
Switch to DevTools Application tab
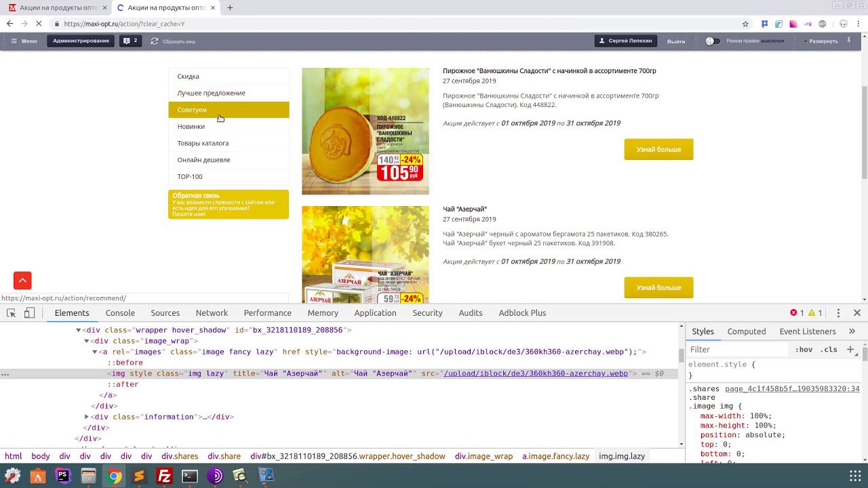tap(375, 312)
